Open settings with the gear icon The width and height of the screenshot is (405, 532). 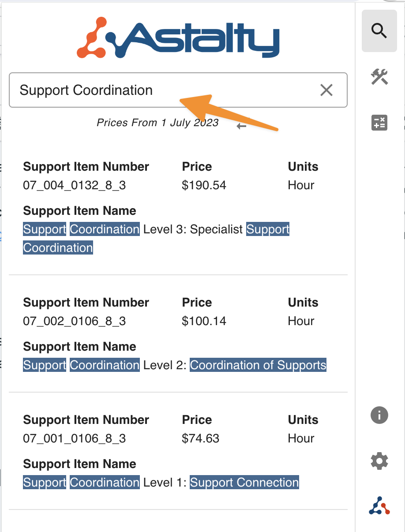click(x=379, y=461)
